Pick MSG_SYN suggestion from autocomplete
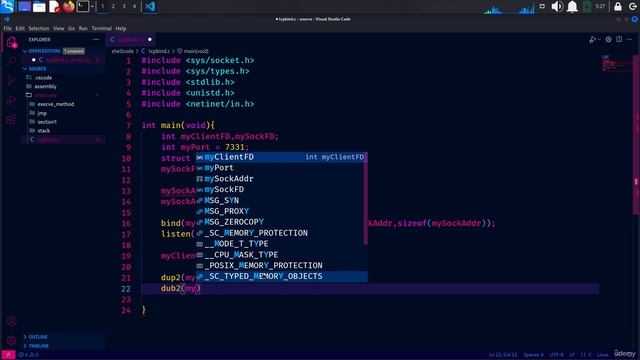The image size is (640, 360). click(279, 200)
